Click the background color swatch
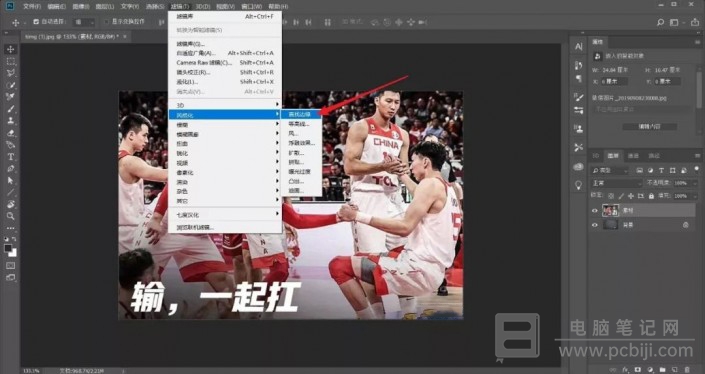Image resolution: width=705 pixels, height=374 pixels. (13, 253)
